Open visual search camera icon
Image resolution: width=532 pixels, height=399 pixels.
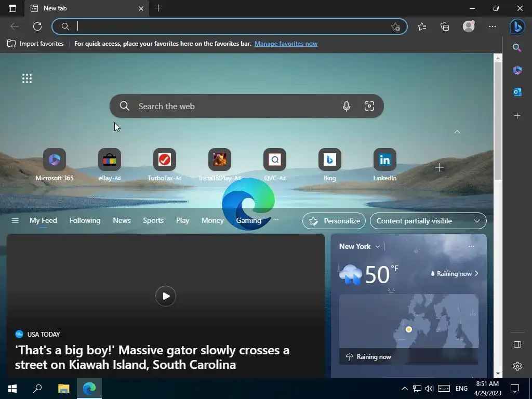pyautogui.click(x=369, y=106)
